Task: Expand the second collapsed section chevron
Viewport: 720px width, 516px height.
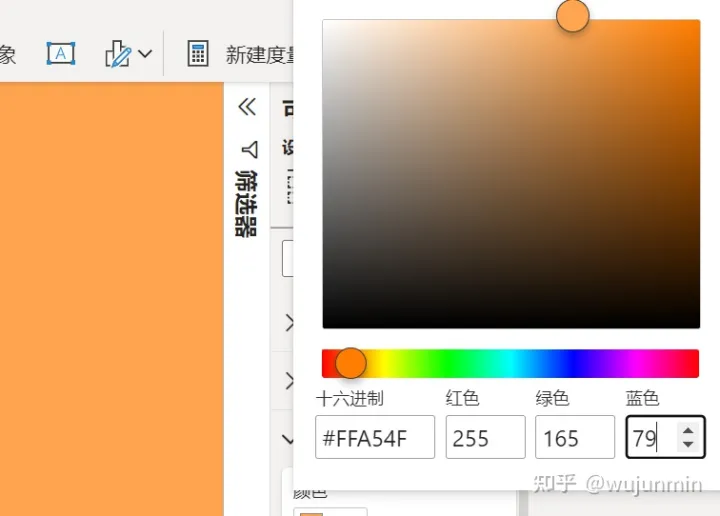Action: tap(289, 381)
